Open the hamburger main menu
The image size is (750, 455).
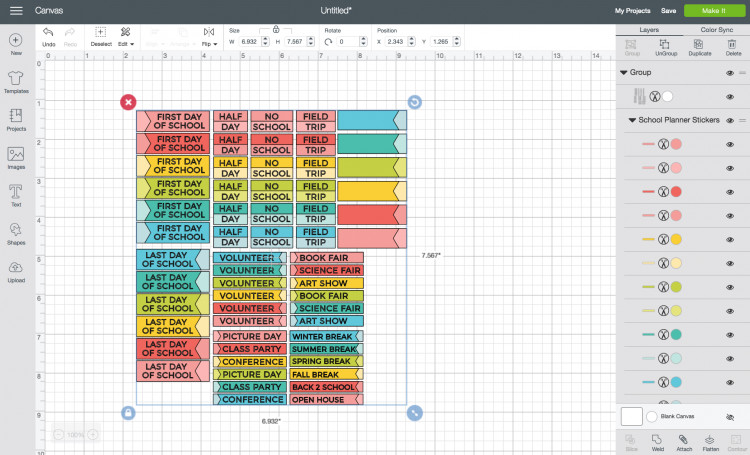[x=16, y=11]
